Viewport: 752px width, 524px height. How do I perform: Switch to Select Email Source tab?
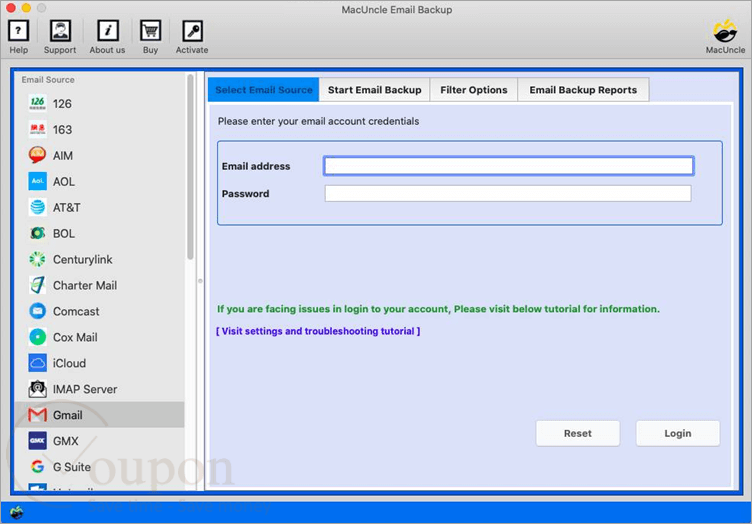tap(263, 90)
